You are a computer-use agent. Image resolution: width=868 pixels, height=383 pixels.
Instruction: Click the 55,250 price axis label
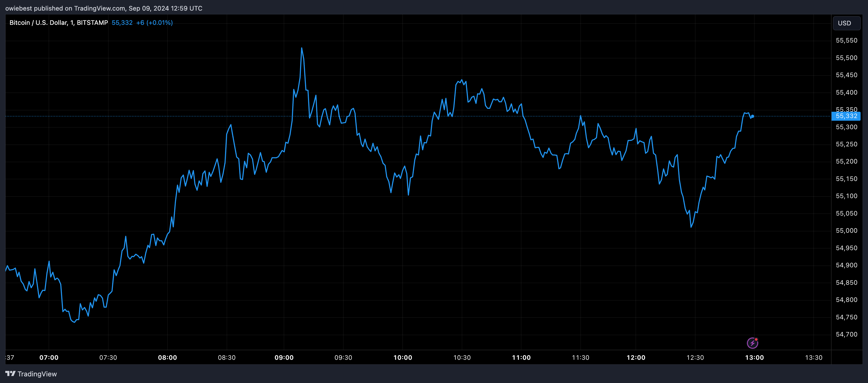pyautogui.click(x=846, y=144)
